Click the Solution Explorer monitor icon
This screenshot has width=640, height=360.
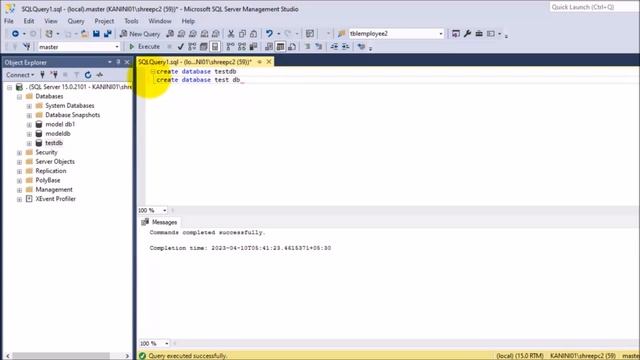point(456,34)
